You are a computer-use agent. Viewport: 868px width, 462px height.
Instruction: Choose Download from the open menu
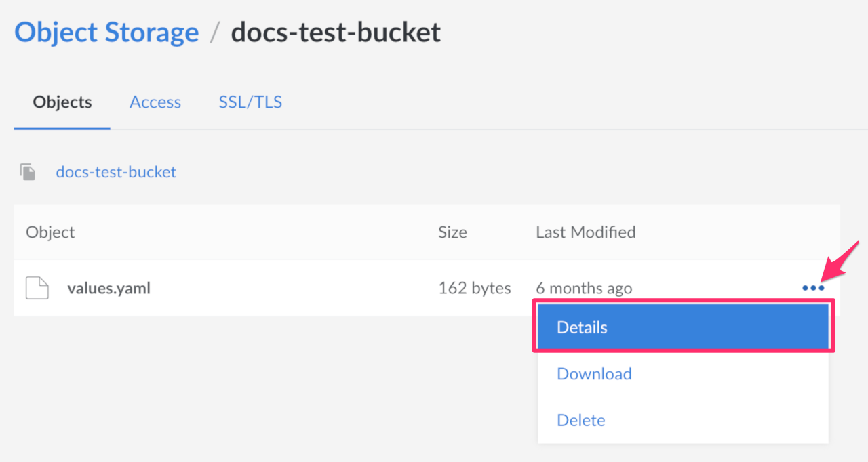click(x=594, y=373)
